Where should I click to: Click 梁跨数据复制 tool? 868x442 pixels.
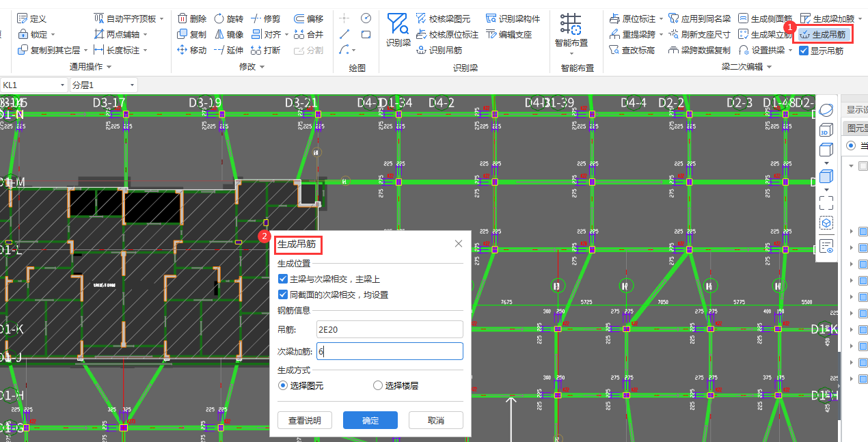pos(699,50)
